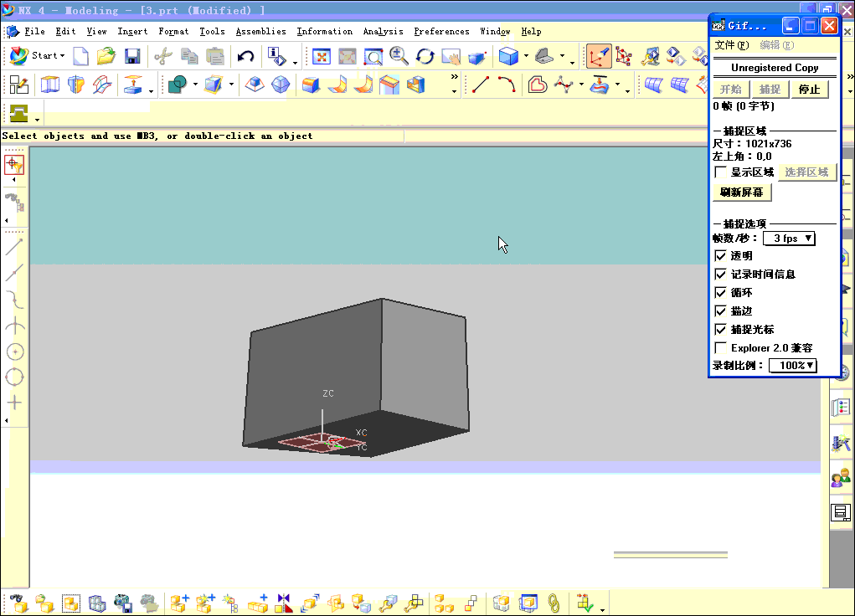Click the Add component icon in assembly toolbar
855x616 pixels.
pos(179,603)
